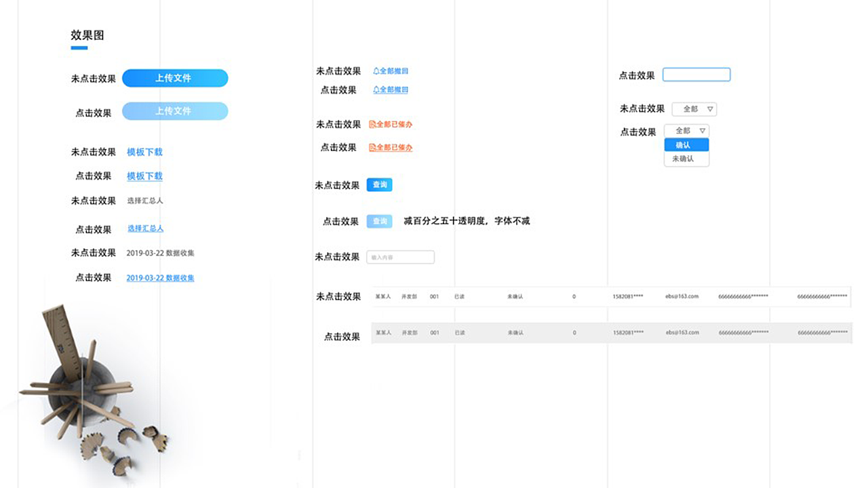This screenshot has width=868, height=488.
Task: Click the 减百分之五十透明度，字体不减 note text
Action: tap(467, 221)
